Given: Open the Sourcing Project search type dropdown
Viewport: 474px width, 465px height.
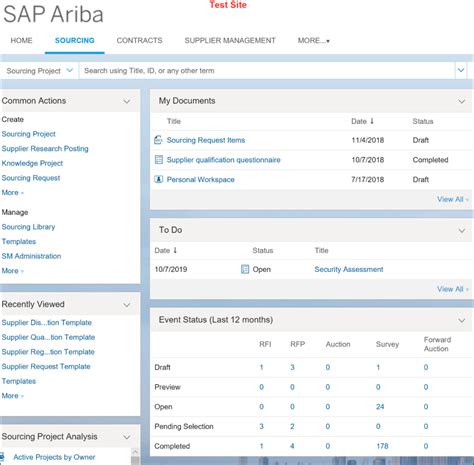Looking at the screenshot, I should coord(39,71).
